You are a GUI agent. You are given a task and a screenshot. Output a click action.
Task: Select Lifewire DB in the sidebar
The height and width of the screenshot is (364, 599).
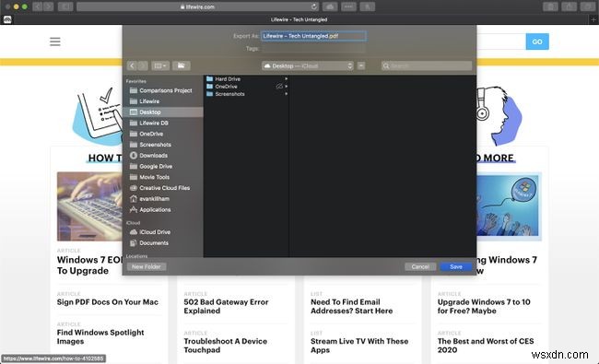163,123
